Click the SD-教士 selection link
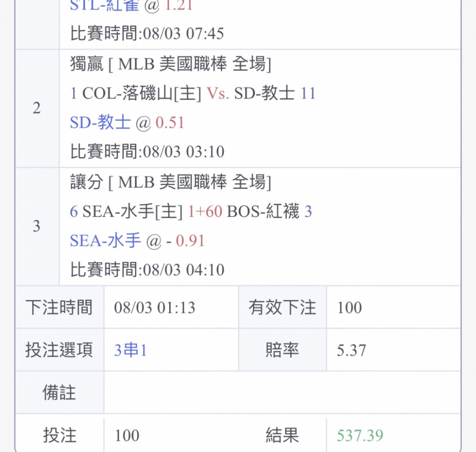Viewport: 476px width, 452px height. 100,122
